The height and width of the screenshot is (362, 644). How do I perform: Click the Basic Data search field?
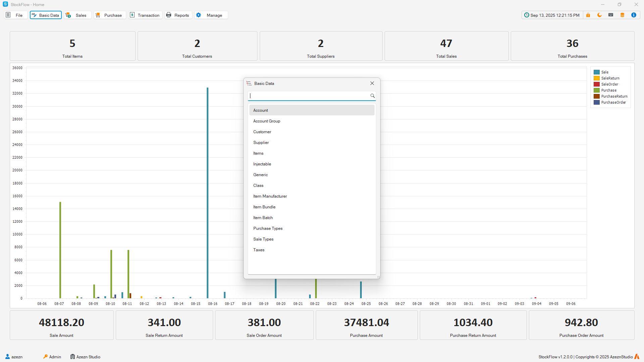click(x=309, y=96)
